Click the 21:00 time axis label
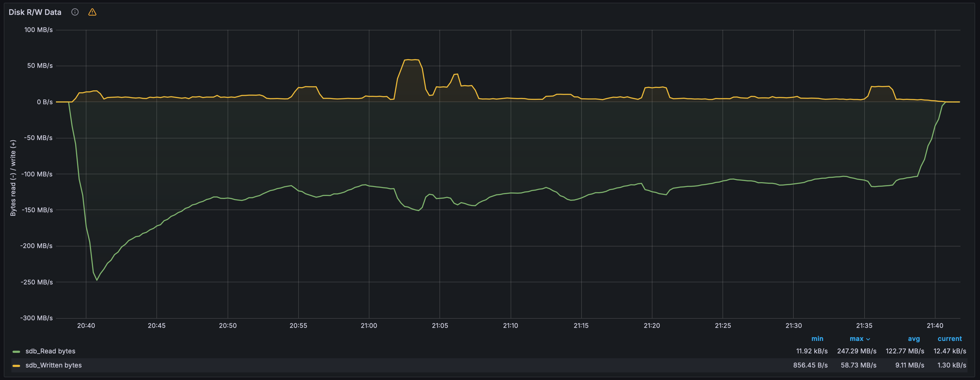980x380 pixels. (x=369, y=326)
